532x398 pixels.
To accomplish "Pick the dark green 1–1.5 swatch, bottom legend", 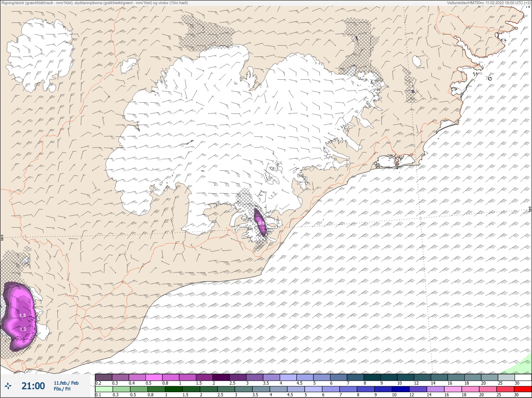I will pyautogui.click(x=173, y=389).
